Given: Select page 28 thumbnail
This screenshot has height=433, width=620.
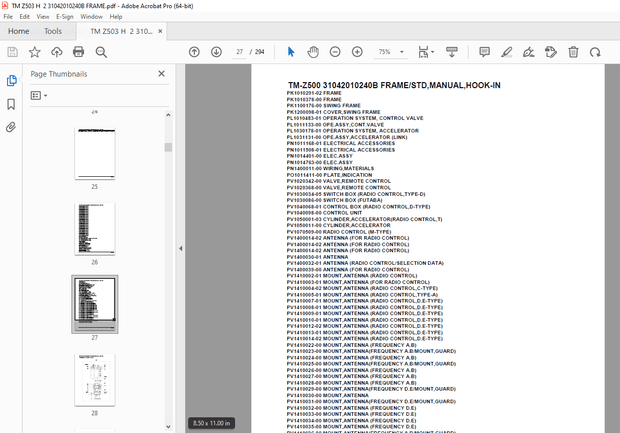Looking at the screenshot, I should 95,380.
